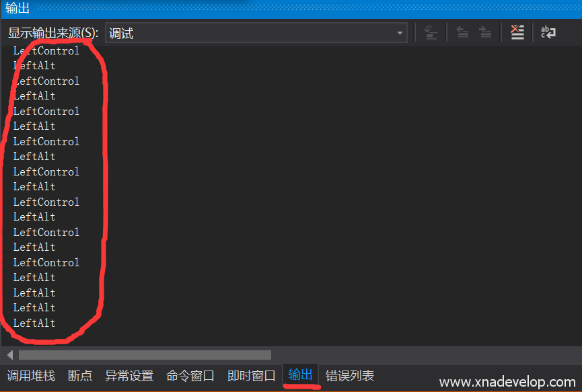Toggle word wrap in output window
The height and width of the screenshot is (392, 582).
548,33
